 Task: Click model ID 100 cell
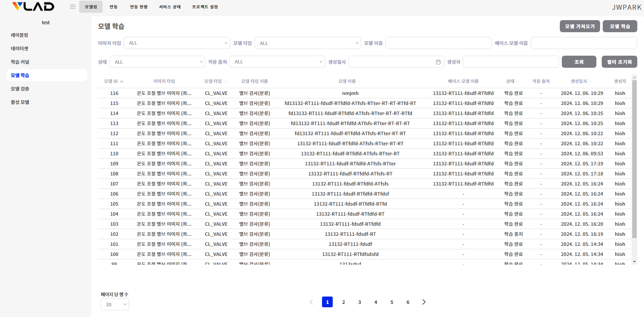point(114,254)
